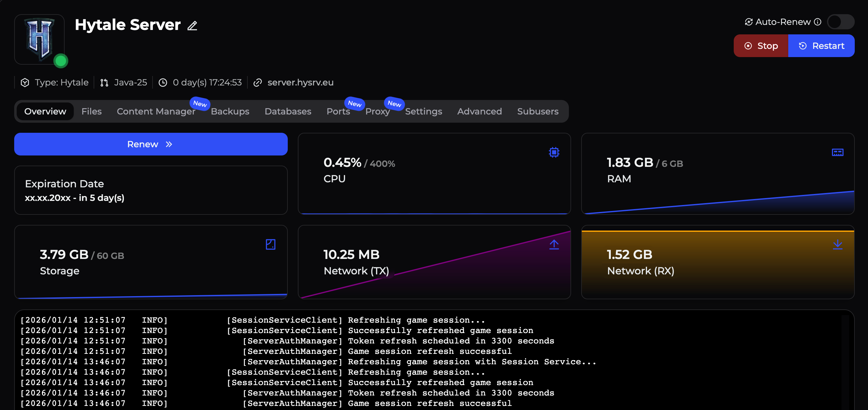Screen dimensions: 868x410
Task: Click the Auto-Renew info icon
Action: pyautogui.click(x=818, y=22)
